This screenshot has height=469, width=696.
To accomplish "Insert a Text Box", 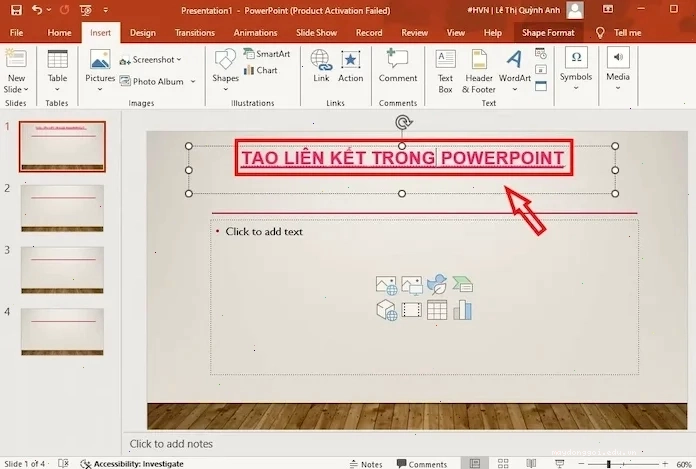I will [445, 71].
